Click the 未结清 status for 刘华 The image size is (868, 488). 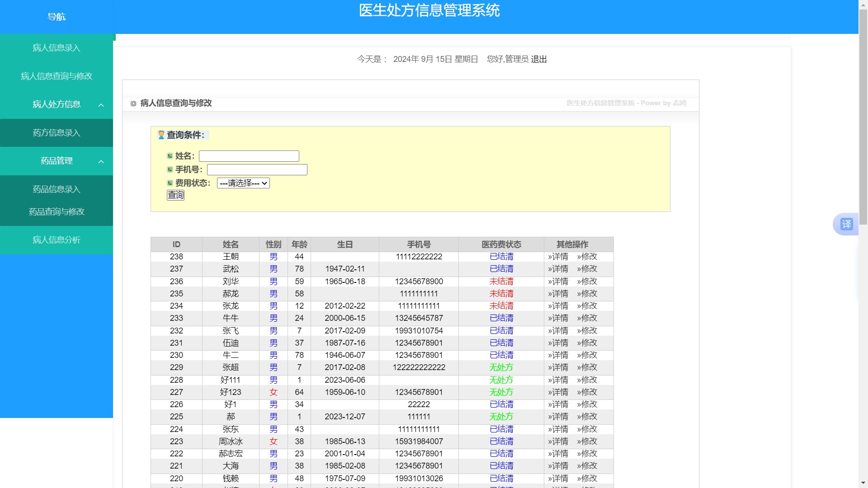[x=501, y=282]
